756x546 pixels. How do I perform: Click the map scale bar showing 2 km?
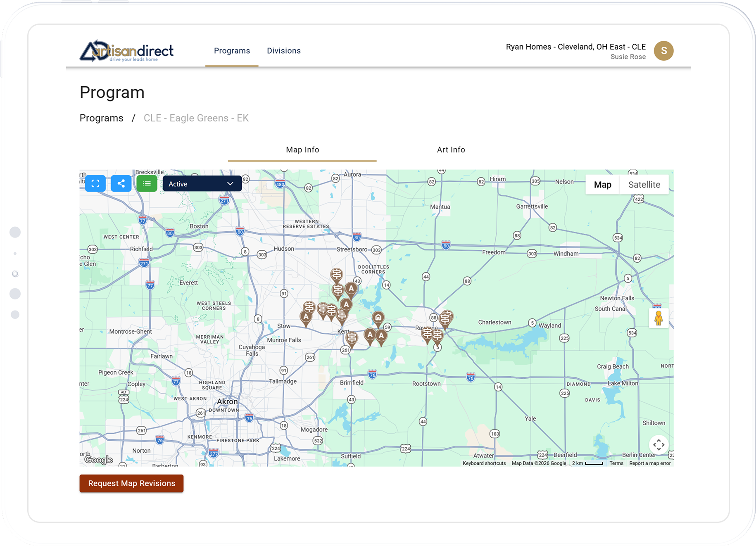click(x=588, y=463)
